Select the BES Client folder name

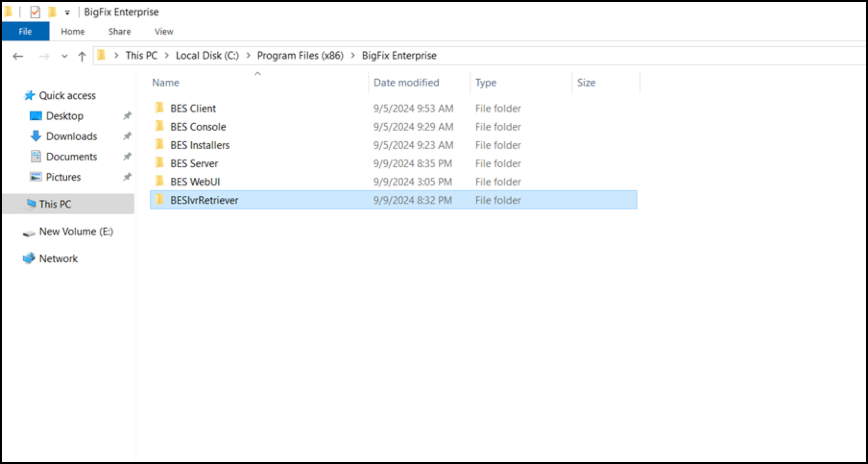193,109
